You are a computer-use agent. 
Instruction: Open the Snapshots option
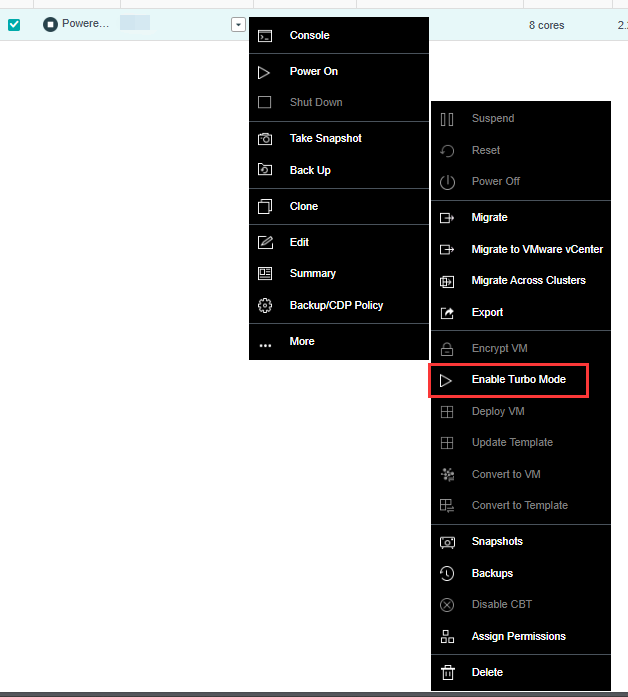pos(497,542)
